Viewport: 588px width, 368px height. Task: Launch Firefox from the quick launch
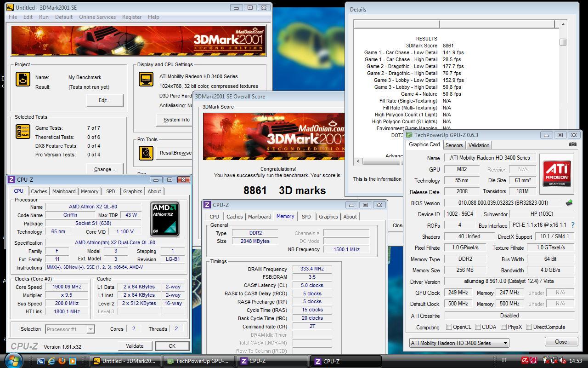coord(62,361)
